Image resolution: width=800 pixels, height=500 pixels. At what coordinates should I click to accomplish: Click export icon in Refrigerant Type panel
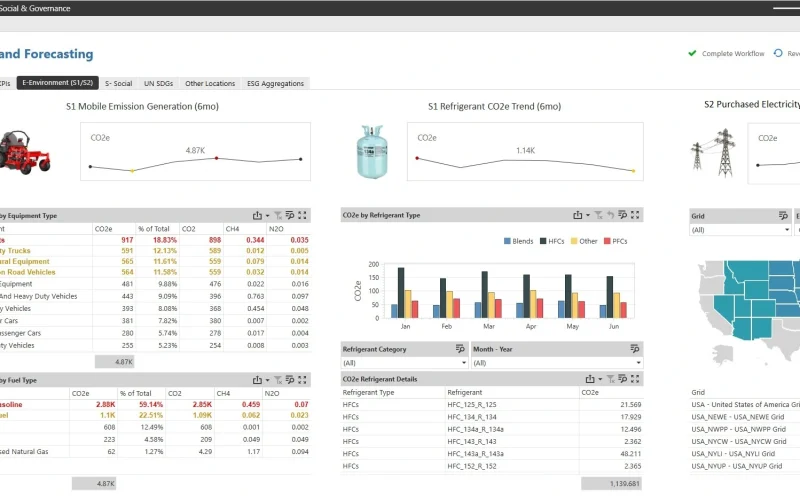click(577, 215)
